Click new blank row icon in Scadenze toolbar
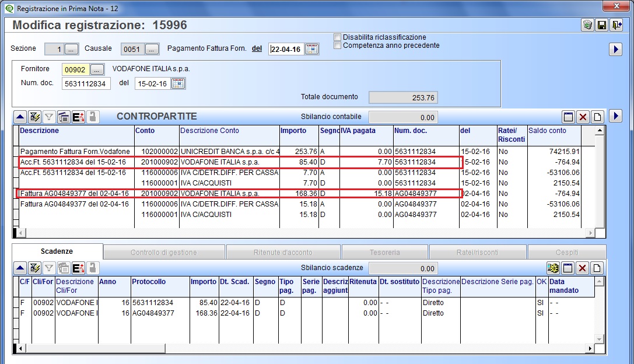Viewport: 634px width, 364px height. click(x=597, y=268)
